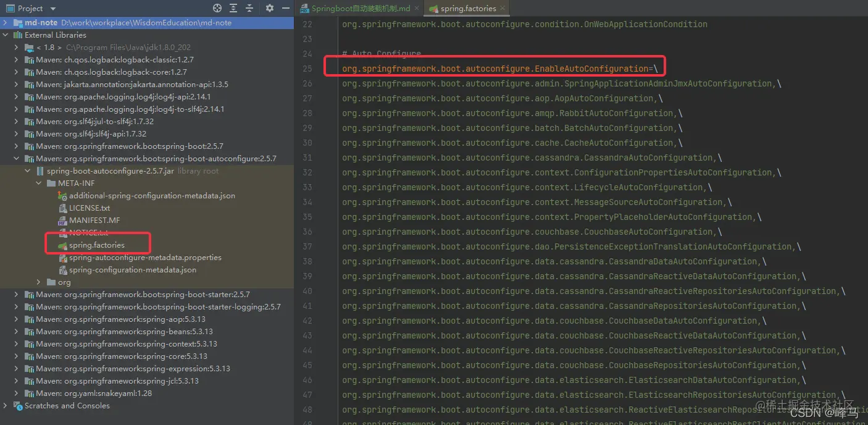
Task: Close the spring.factories editor tab
Action: (503, 9)
